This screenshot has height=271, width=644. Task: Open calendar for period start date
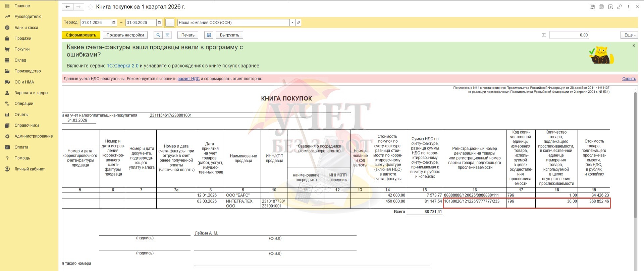click(x=114, y=22)
